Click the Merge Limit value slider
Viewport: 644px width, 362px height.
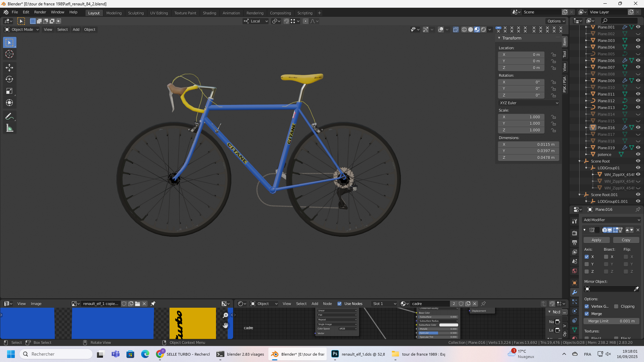(611, 321)
